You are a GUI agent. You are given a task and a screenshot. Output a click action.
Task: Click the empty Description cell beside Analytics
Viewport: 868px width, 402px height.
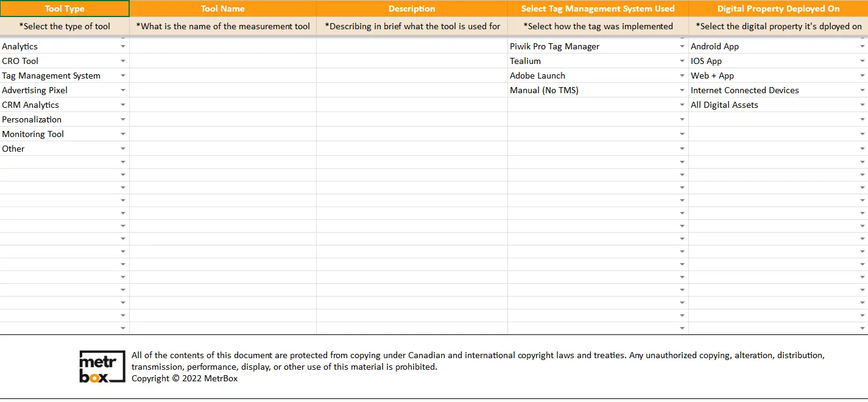(412, 46)
